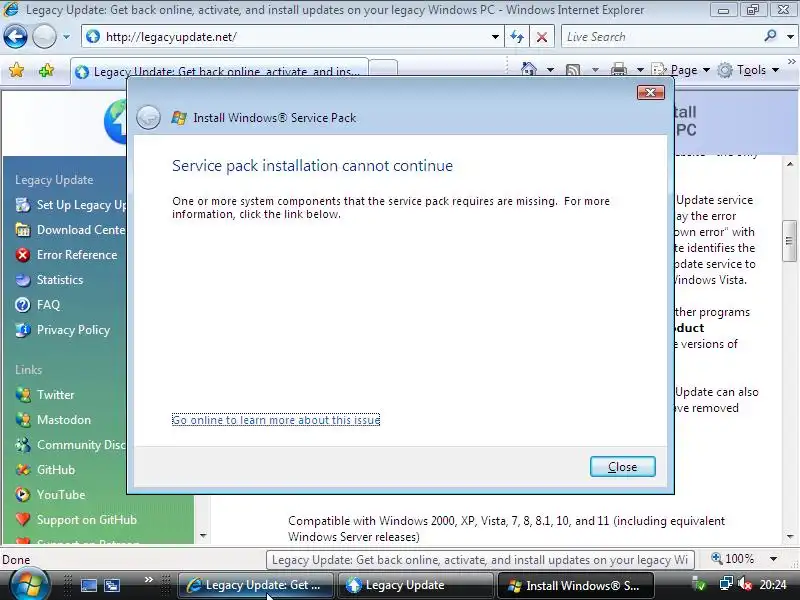Open a new blank tab
The width and height of the screenshot is (800, 600).
pyautogui.click(x=383, y=68)
